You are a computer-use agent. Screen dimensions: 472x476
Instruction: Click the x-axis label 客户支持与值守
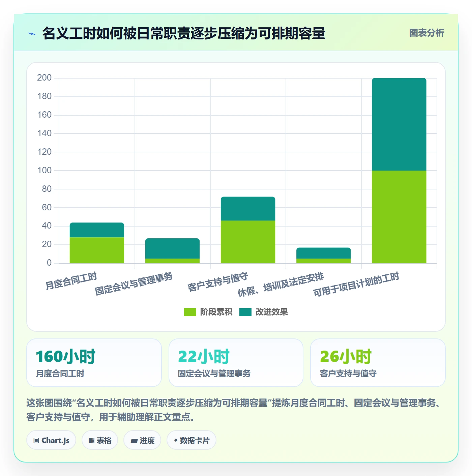click(218, 282)
